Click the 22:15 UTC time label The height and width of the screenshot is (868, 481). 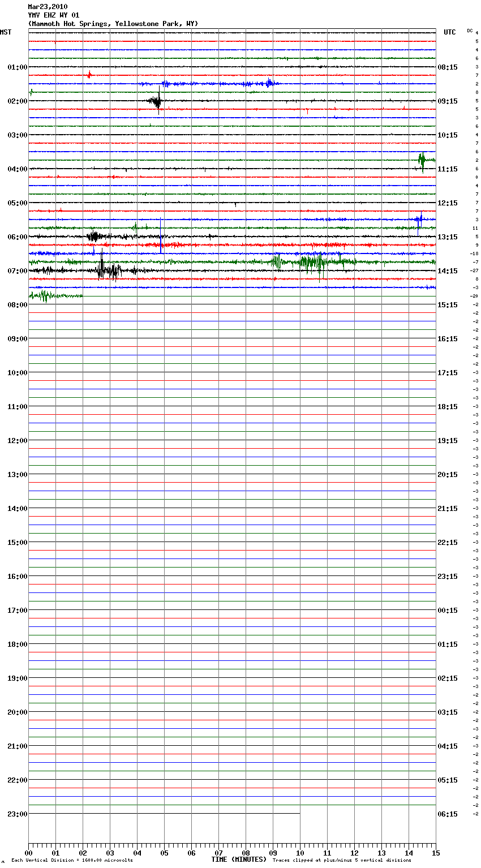(448, 543)
